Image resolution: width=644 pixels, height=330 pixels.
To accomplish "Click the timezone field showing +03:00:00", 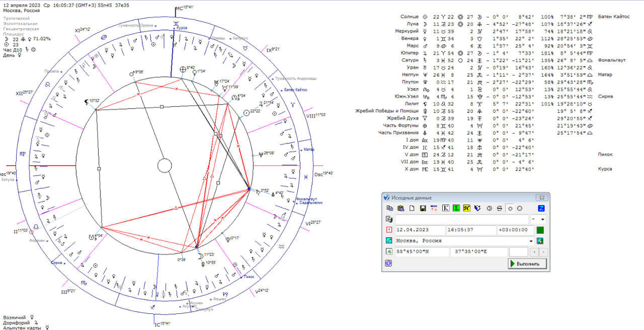I will click(516, 230).
